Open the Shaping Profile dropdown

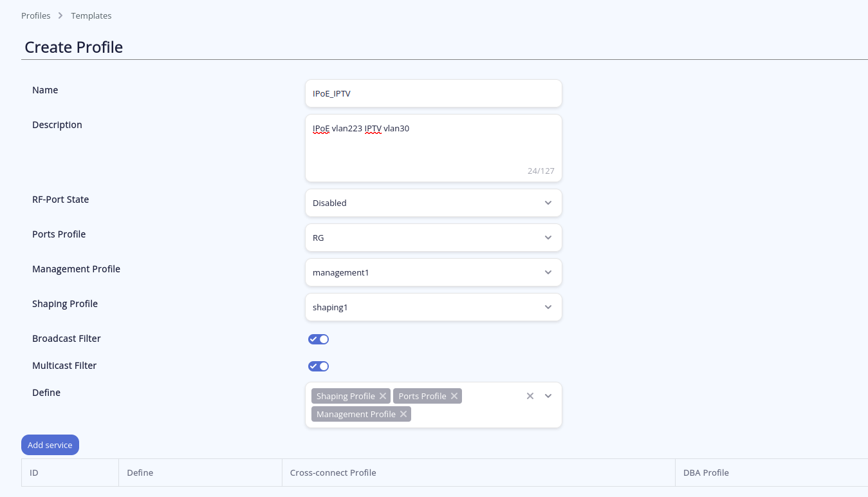point(433,307)
